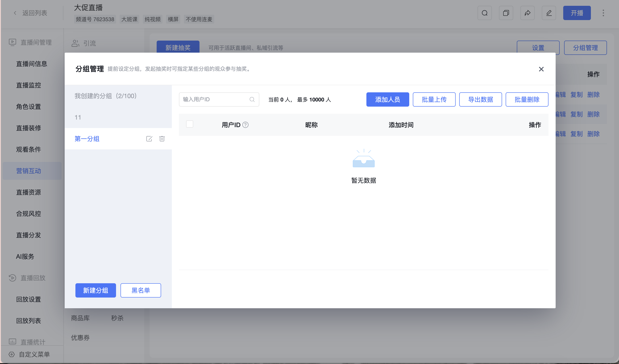
Task: Click the 导出数据 button
Action: coord(480,99)
